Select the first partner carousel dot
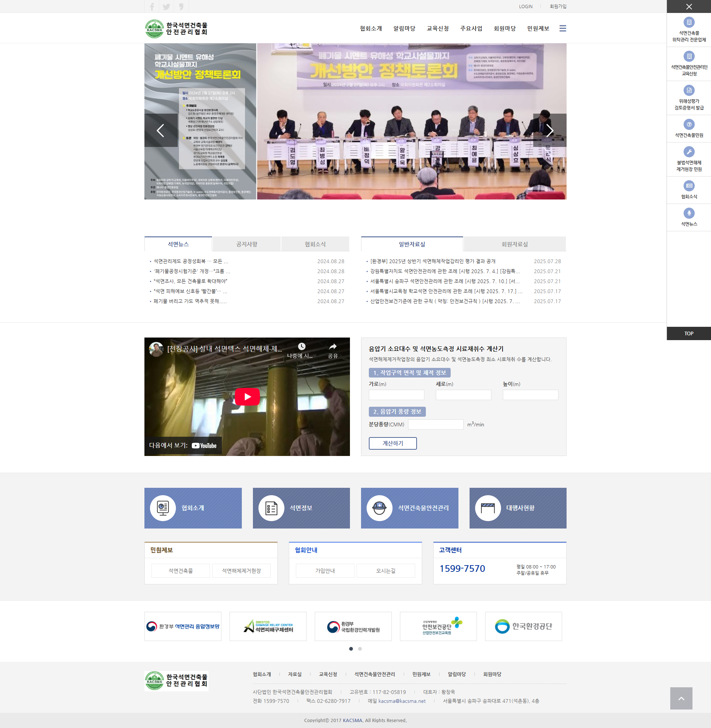Screen dimensions: 711x728 (x=351, y=649)
